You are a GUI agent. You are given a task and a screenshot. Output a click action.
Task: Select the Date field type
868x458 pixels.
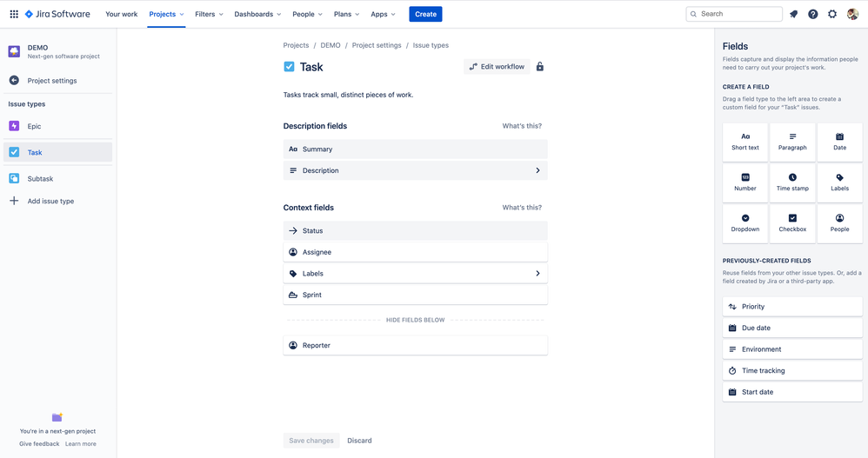pos(840,143)
